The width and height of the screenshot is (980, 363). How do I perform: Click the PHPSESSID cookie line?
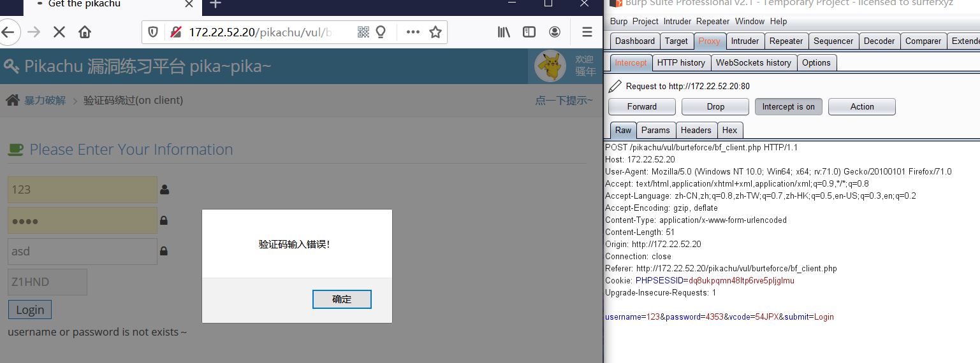pyautogui.click(x=699, y=280)
